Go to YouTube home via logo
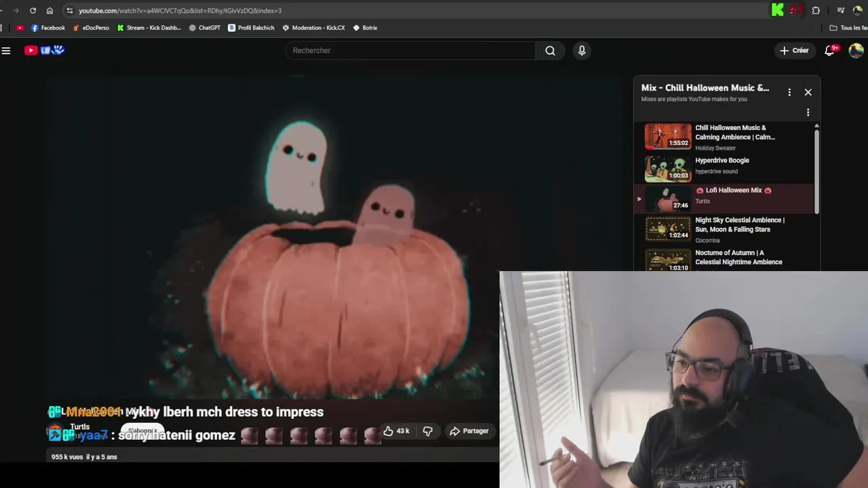Image resolution: width=868 pixels, height=488 pixels. [x=44, y=50]
